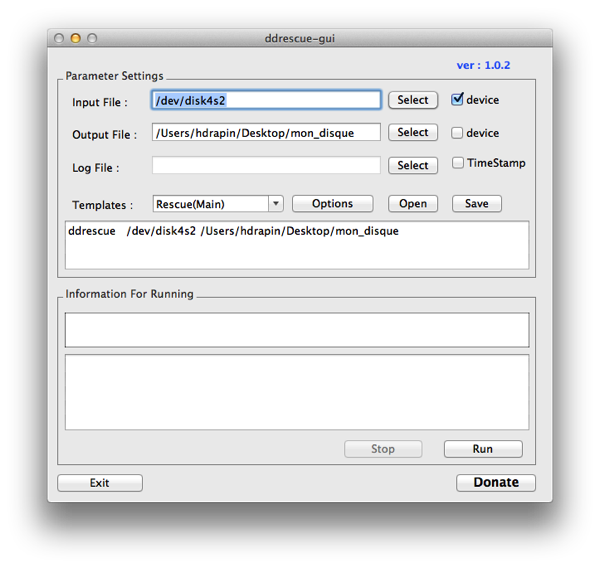The height and width of the screenshot is (568, 600).
Task: Click the Select button for Input File
Action: tap(412, 100)
